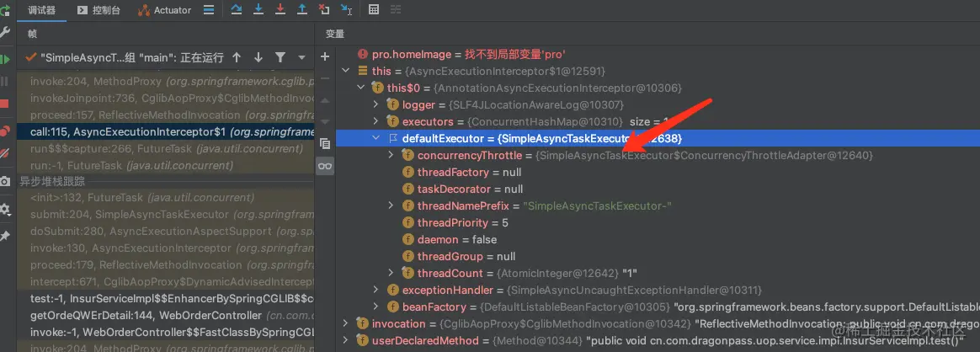Remove watch with minus icon
The image size is (980, 352).
click(x=324, y=78)
